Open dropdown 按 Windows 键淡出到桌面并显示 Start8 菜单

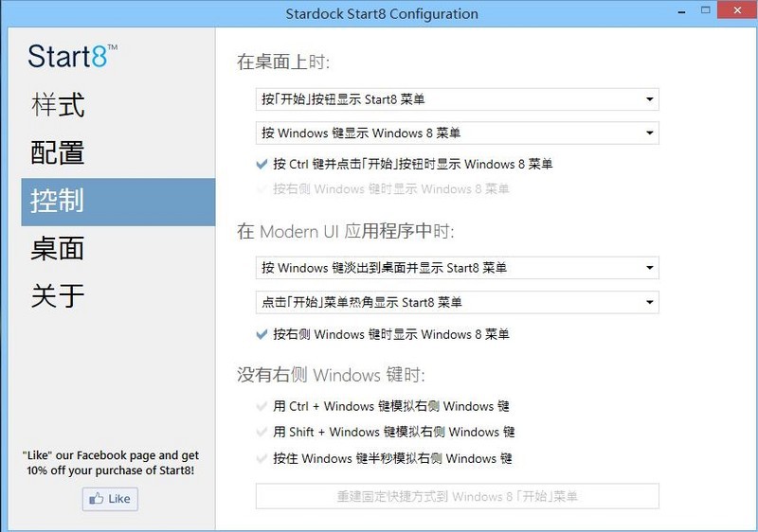coord(457,268)
